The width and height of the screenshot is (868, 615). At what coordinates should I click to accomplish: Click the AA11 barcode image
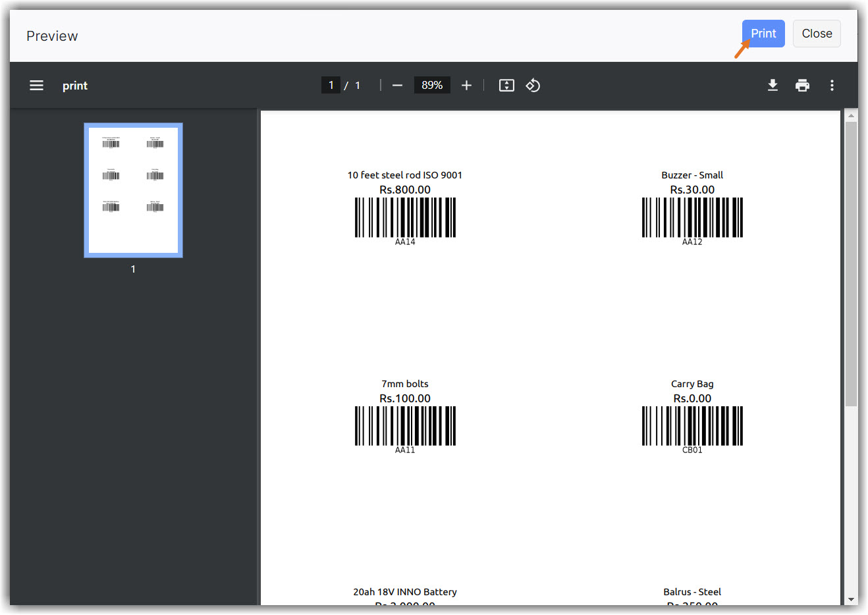tap(405, 426)
